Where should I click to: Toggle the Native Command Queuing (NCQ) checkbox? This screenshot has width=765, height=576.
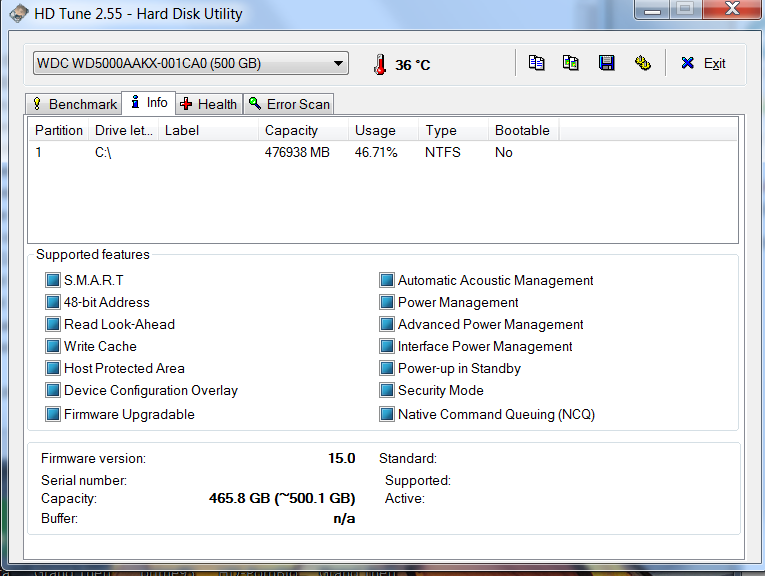point(387,414)
